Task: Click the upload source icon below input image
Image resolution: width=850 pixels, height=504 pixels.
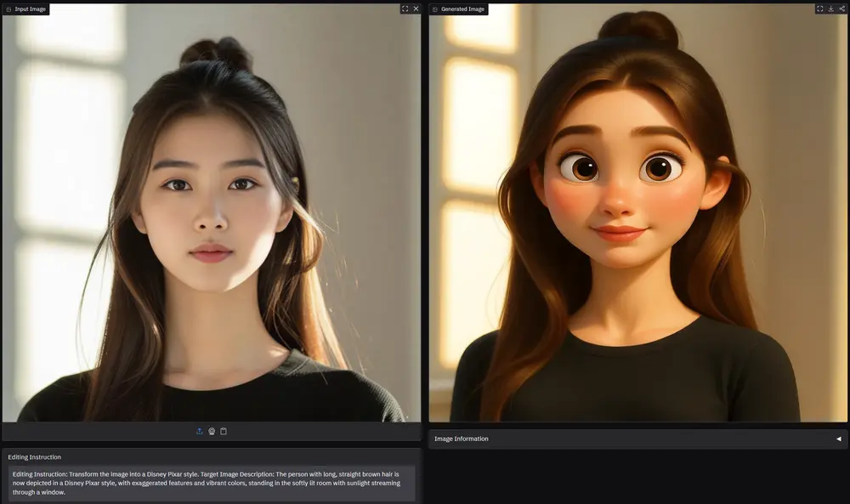Action: pos(200,432)
